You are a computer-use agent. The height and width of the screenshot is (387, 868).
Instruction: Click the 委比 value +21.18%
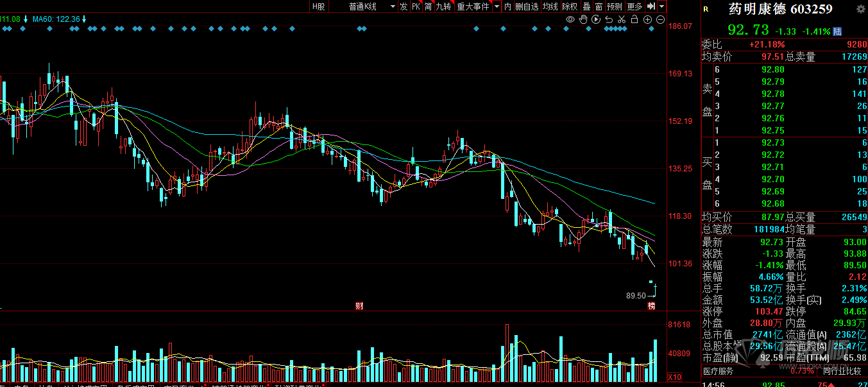click(767, 44)
